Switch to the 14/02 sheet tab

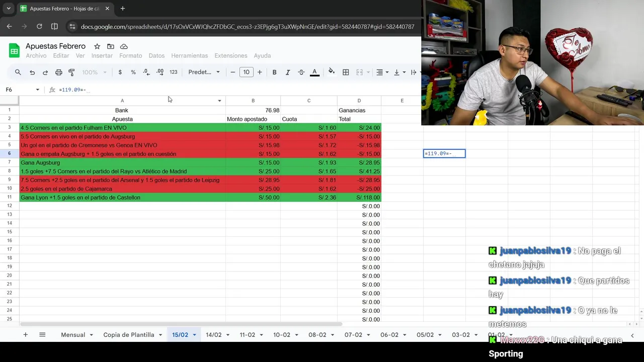pyautogui.click(x=213, y=335)
